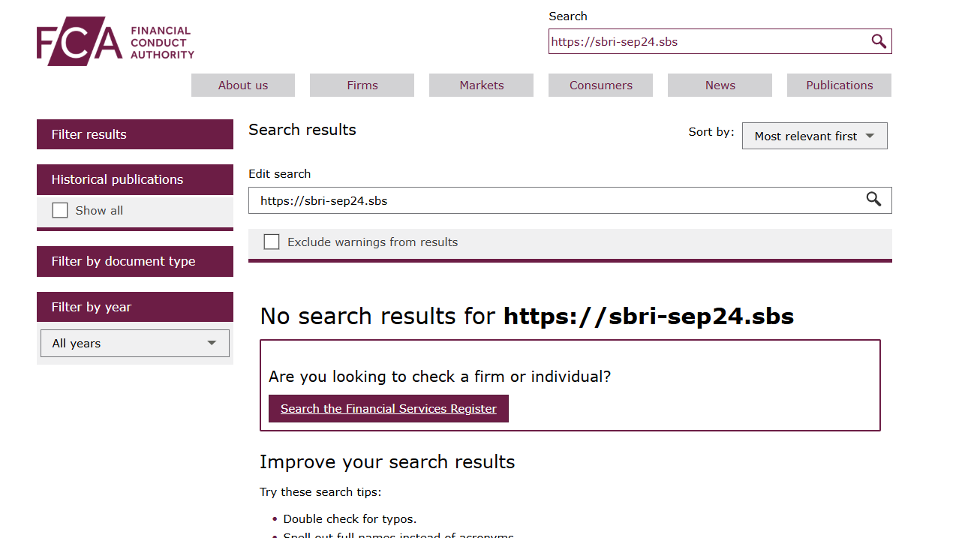Open the Consumers menu

point(601,85)
